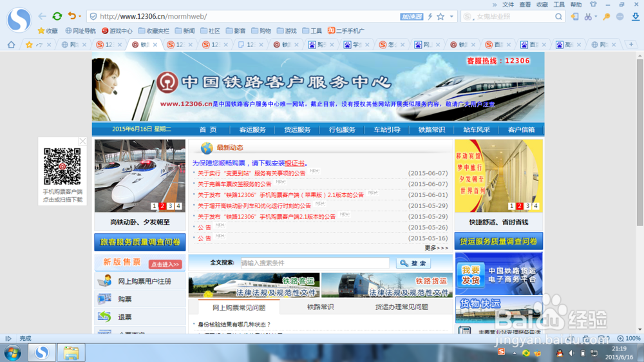644x362 pixels.
Task: Click 点击进入>> for 新版售票
Action: (165, 264)
